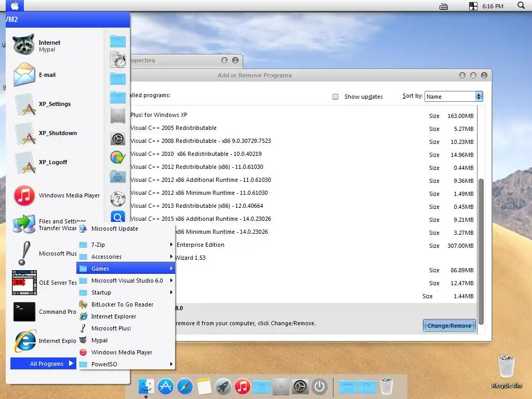Expand the highlighted Games submenu
Screen dimensions: 532x399
coord(126,269)
